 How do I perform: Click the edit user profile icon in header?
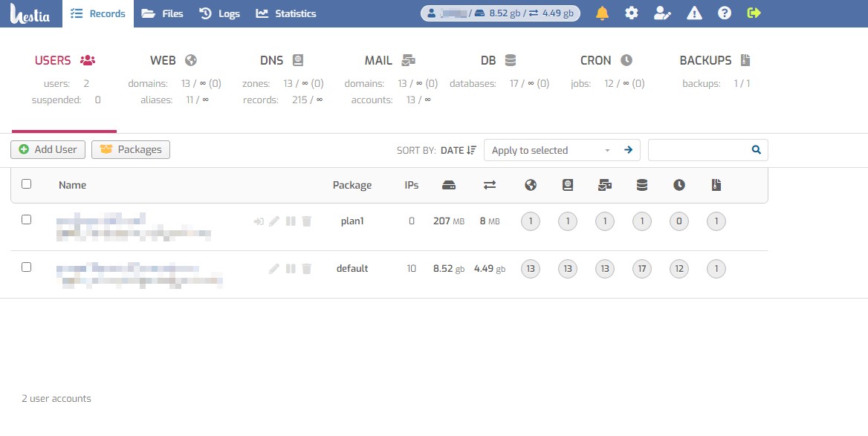coord(662,13)
